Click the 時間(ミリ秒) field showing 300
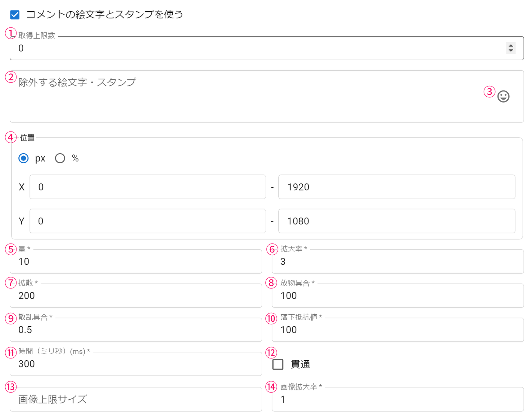The image size is (532, 418). point(136,364)
